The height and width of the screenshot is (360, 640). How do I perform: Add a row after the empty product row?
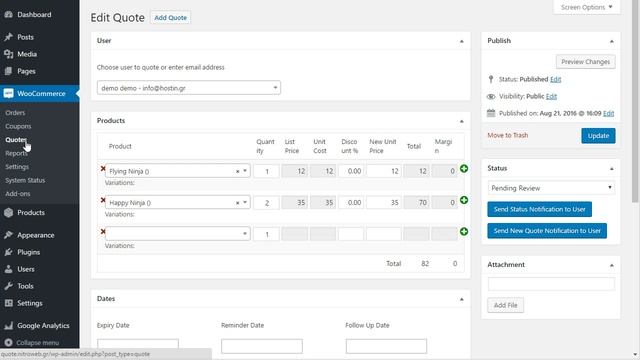(x=464, y=231)
